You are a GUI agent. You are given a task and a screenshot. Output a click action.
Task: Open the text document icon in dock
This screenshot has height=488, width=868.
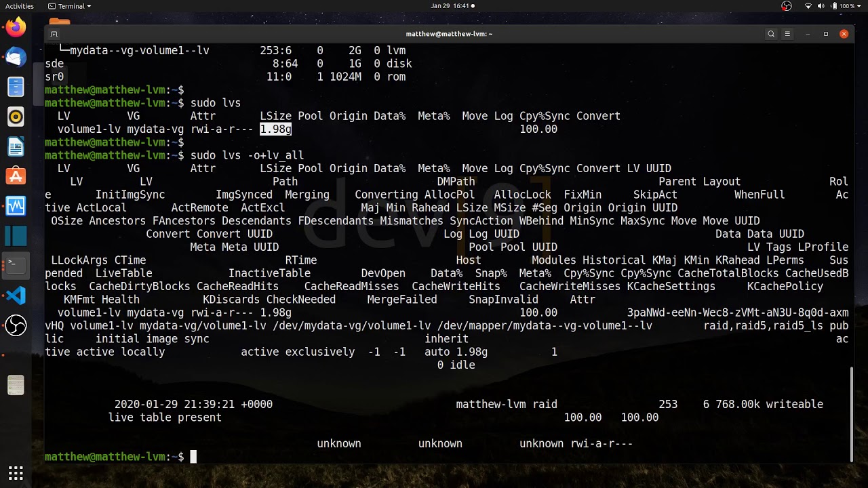(16, 385)
